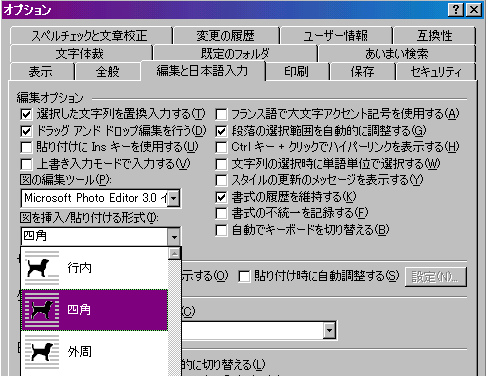Enable 貼り付け時に自動調整する checkbox
Screen dimensions: 486x376
point(244,276)
